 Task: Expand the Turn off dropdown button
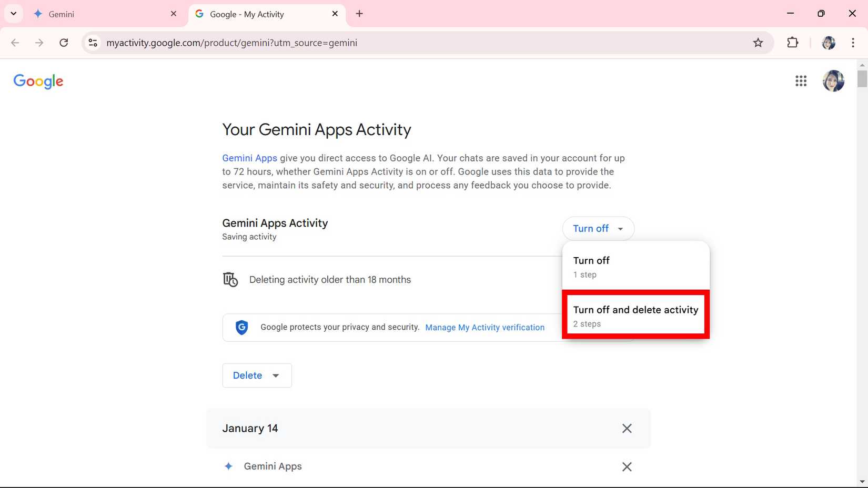tap(598, 229)
